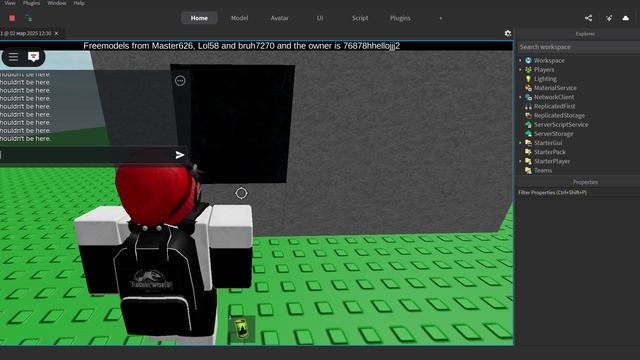Image resolution: width=640 pixels, height=360 pixels.
Task: Select the bottle tool in hotbar
Action: click(242, 329)
